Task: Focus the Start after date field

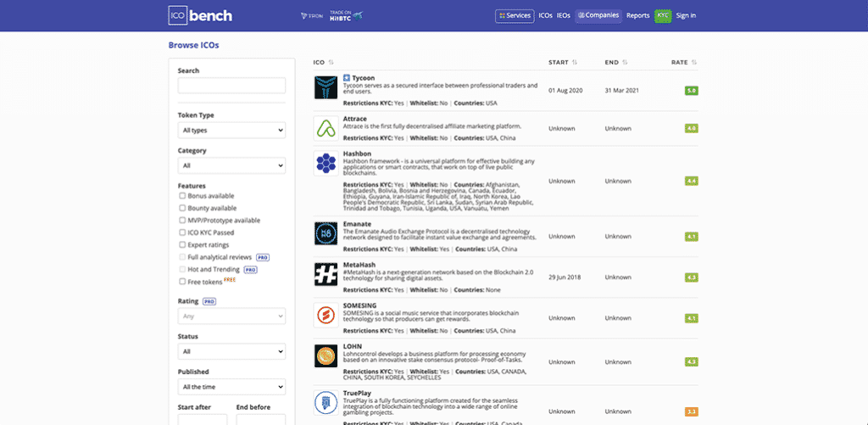Action: (203, 419)
